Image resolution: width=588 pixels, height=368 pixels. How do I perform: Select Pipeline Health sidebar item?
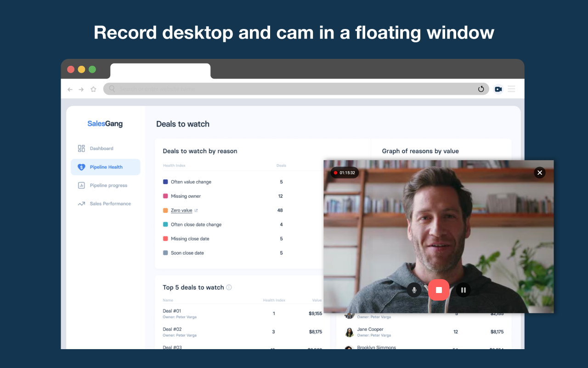click(106, 167)
